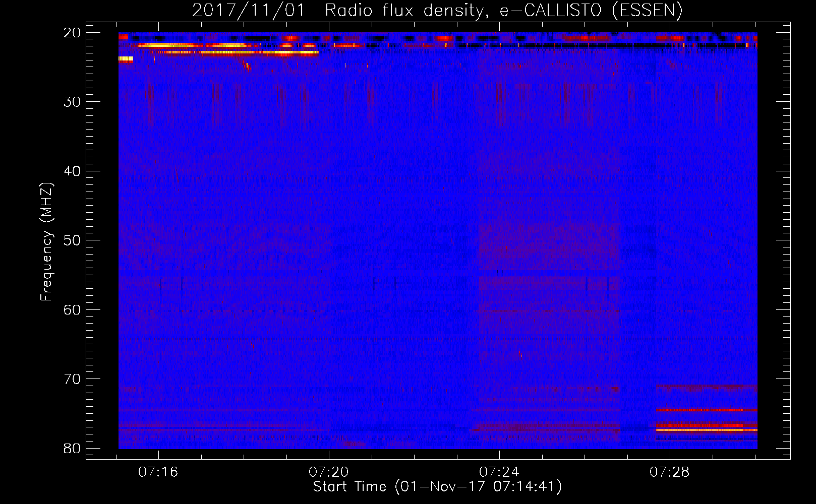Click the 07:24 time tick label

(x=499, y=472)
